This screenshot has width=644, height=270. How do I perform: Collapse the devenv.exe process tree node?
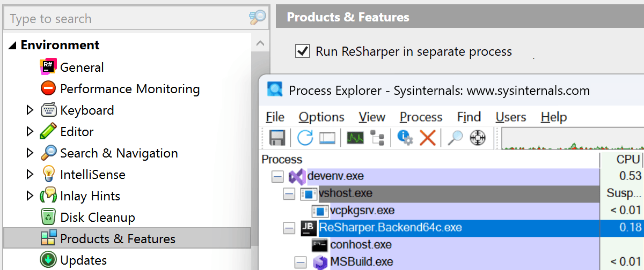tap(277, 176)
